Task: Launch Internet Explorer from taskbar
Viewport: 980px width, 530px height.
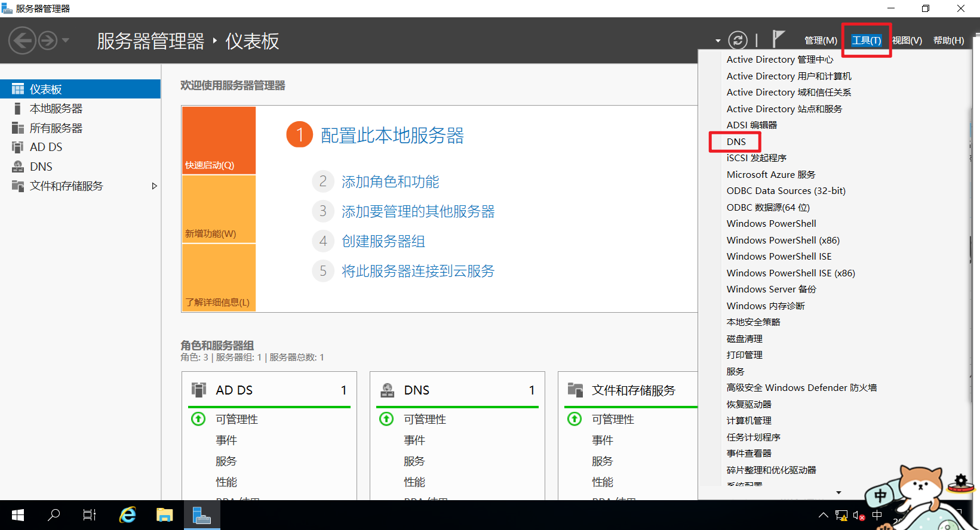Action: tap(128, 515)
